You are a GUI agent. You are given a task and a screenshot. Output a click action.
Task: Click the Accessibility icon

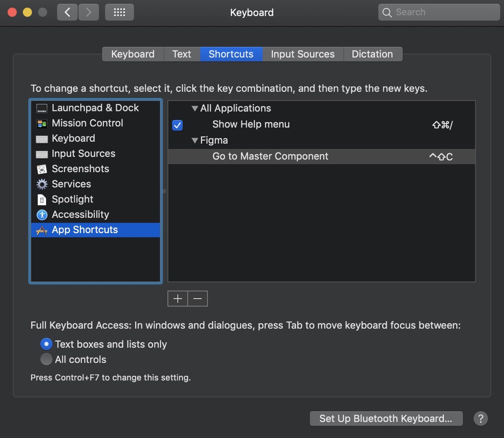(42, 215)
